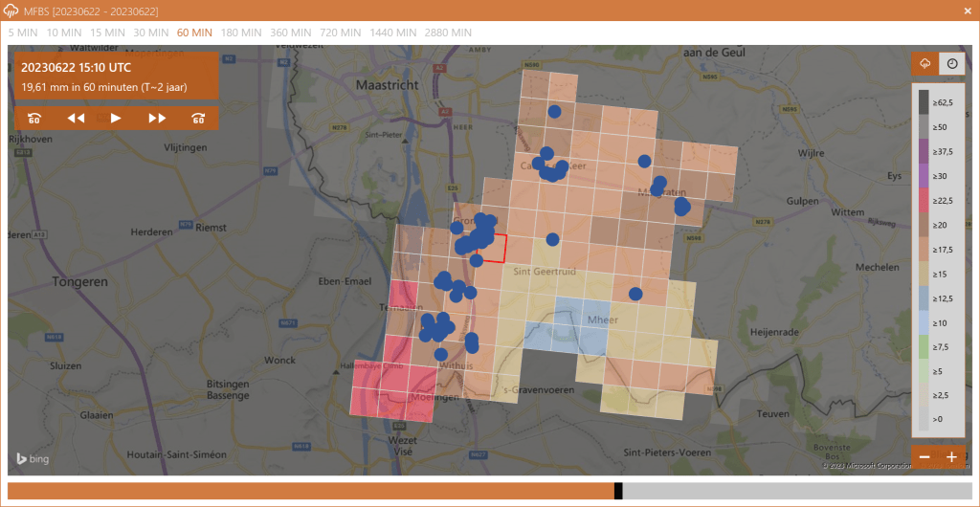Switch to the 30 MIN interval
The width and height of the screenshot is (980, 507).
[151, 33]
